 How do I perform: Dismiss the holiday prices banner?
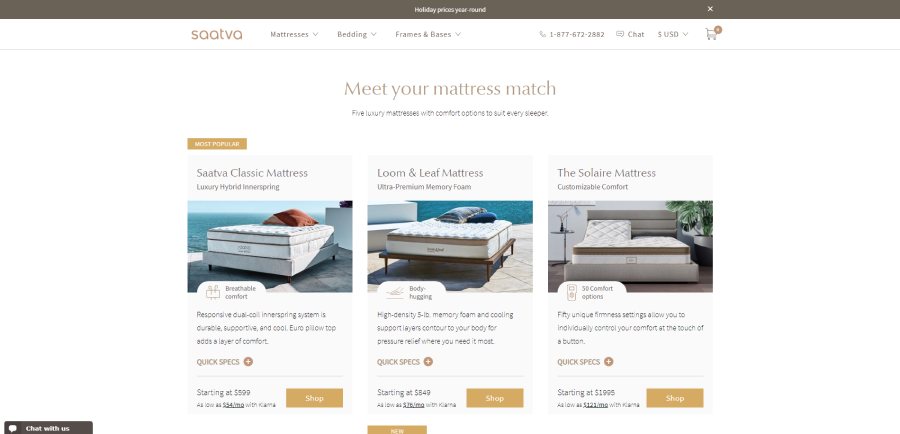tap(710, 9)
